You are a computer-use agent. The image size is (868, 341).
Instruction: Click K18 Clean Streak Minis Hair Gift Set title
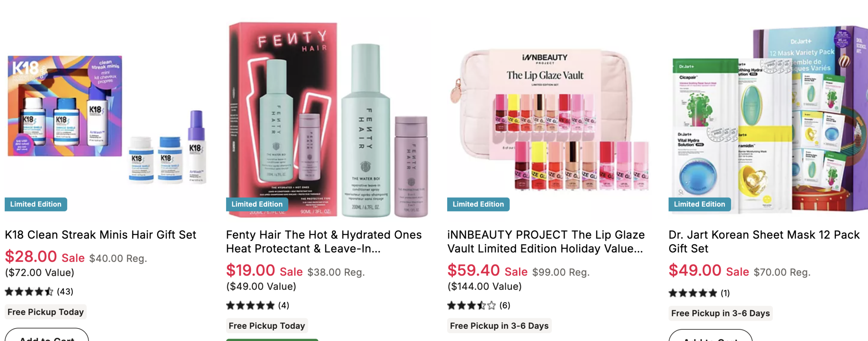(100, 235)
